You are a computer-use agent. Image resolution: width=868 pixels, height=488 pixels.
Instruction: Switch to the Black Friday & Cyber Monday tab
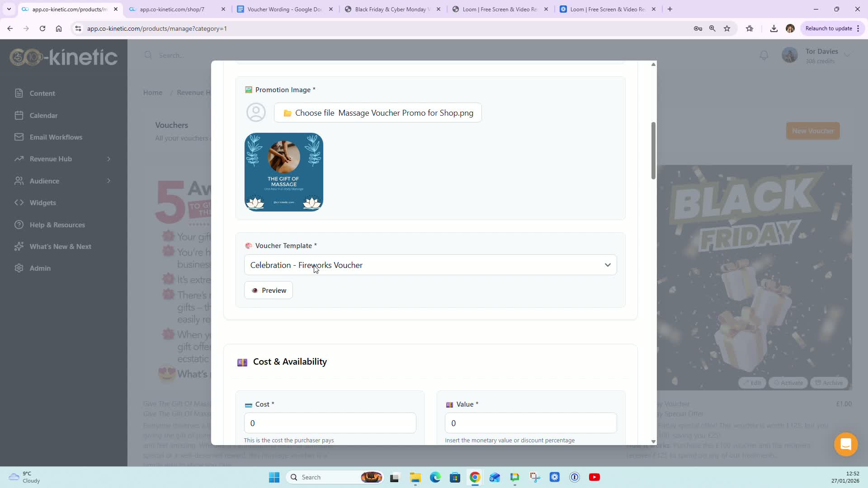tap(392, 9)
